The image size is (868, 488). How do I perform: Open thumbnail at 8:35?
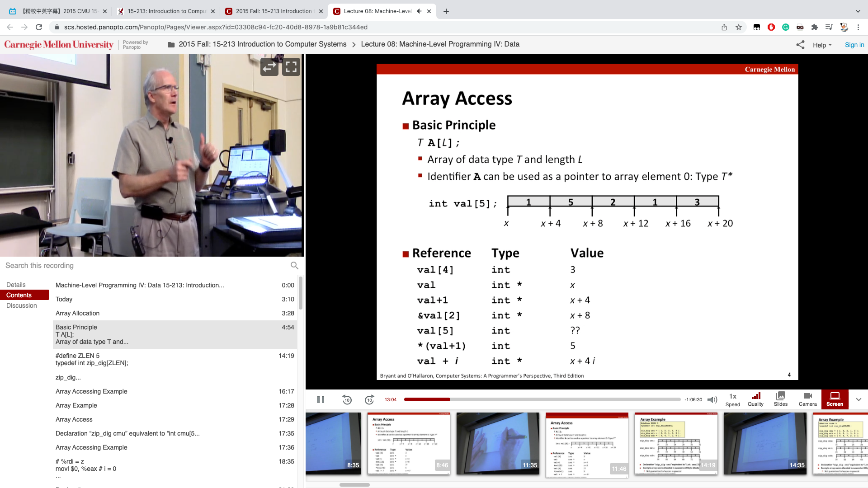(333, 443)
